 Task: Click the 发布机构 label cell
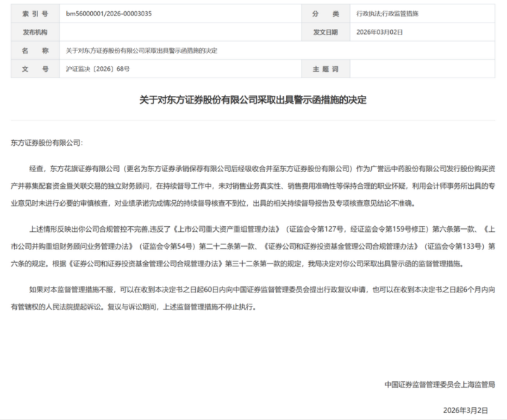coord(35,32)
